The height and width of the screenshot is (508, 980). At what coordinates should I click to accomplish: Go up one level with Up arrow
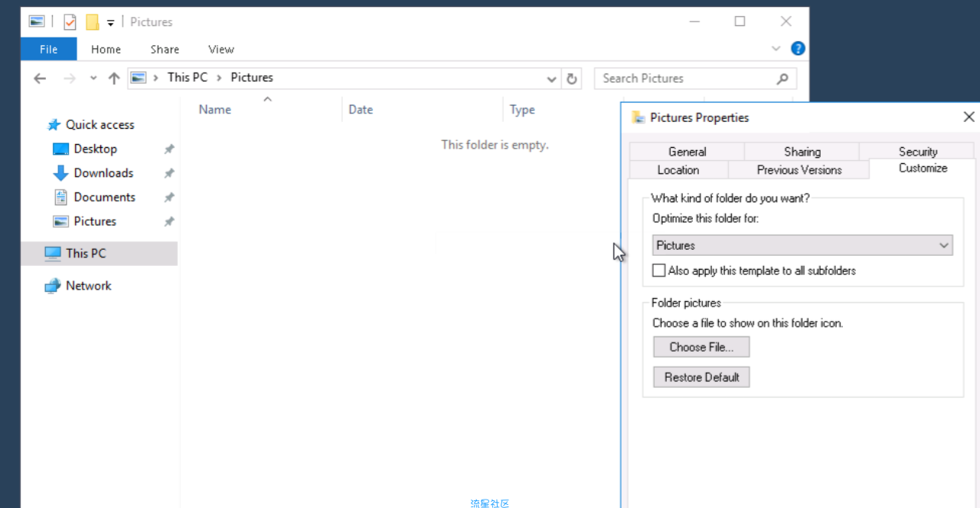(x=114, y=78)
